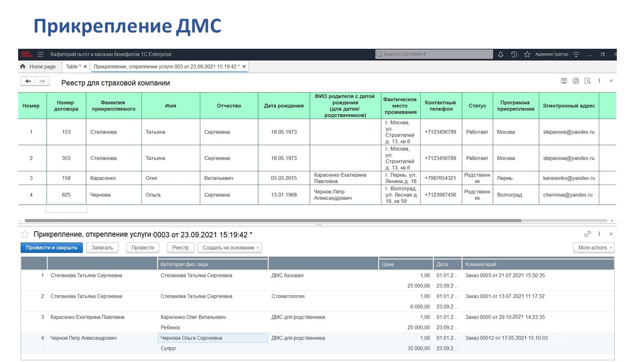The height and width of the screenshot is (362, 644).
Task: Switch to the Table * tab
Action: tap(76, 66)
